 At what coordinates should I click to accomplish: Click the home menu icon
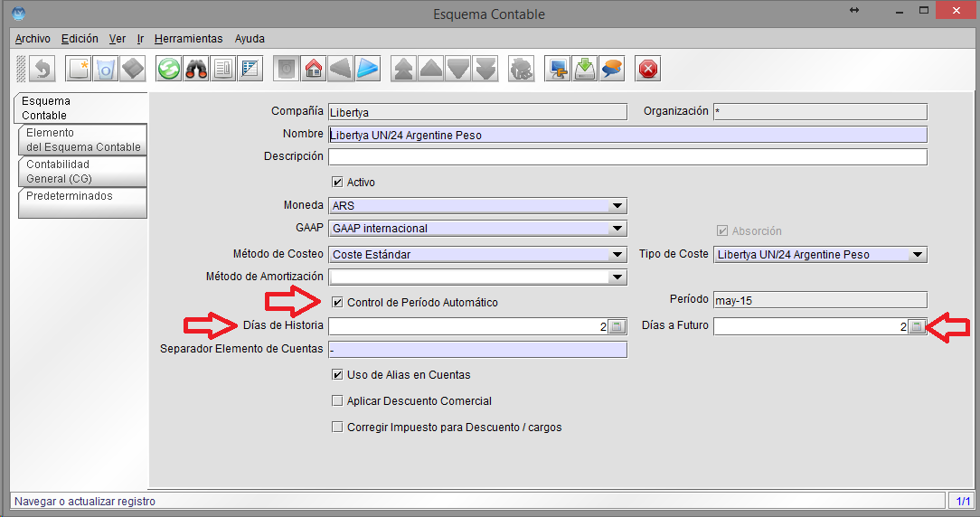[313, 70]
